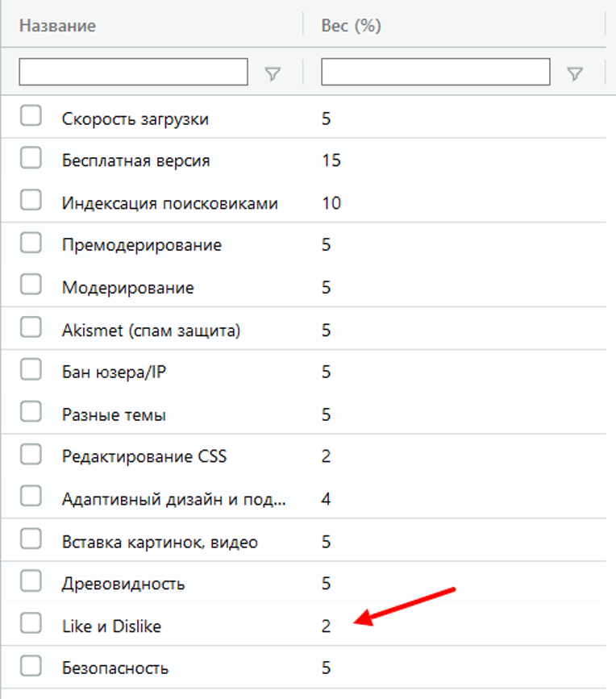The image size is (616, 699).
Task: Tick the Индексация поисковиками checkbox
Action: pos(31,200)
